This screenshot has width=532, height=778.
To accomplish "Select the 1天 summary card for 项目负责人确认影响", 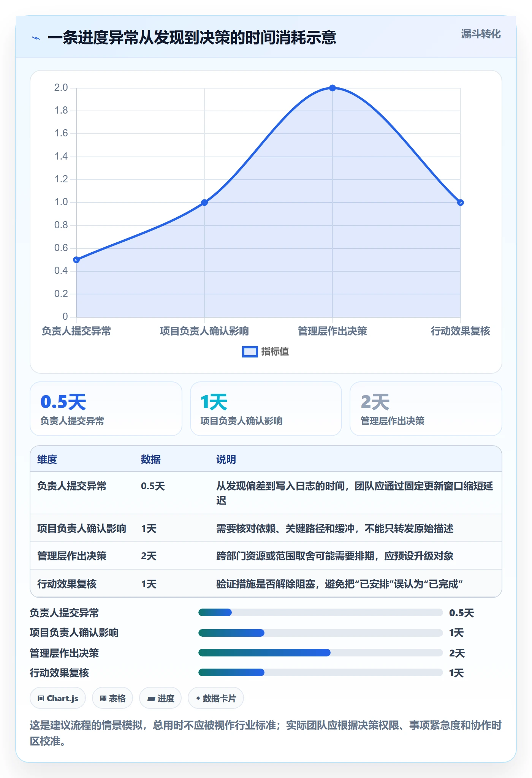I will pyautogui.click(x=266, y=409).
